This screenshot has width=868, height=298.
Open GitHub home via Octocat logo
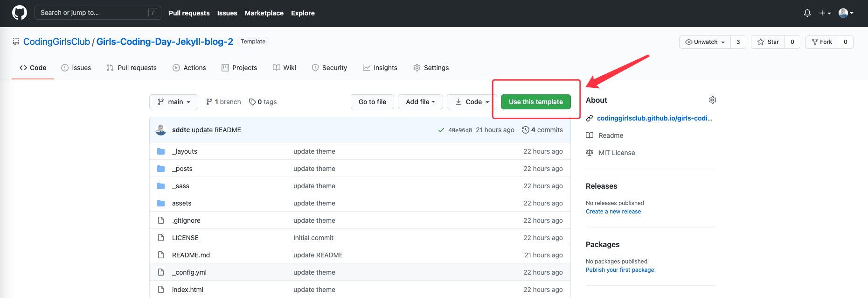tap(20, 13)
